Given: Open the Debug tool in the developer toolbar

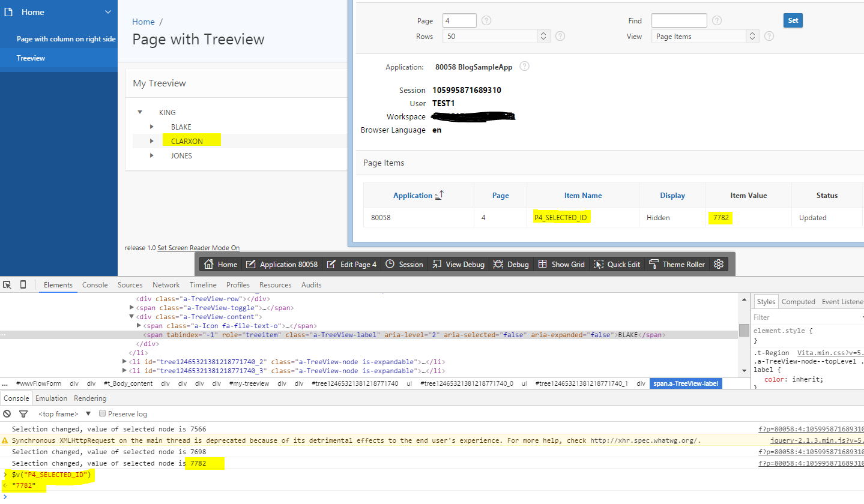Looking at the screenshot, I should (x=510, y=263).
